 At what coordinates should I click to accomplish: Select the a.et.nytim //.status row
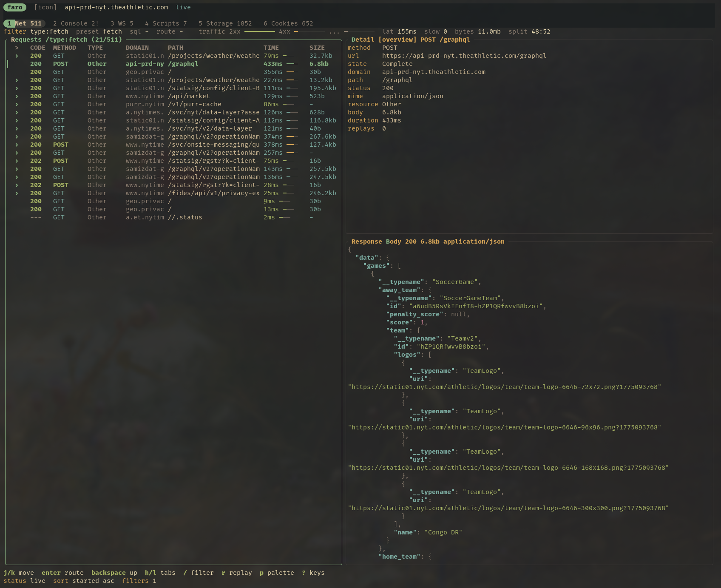tap(174, 217)
